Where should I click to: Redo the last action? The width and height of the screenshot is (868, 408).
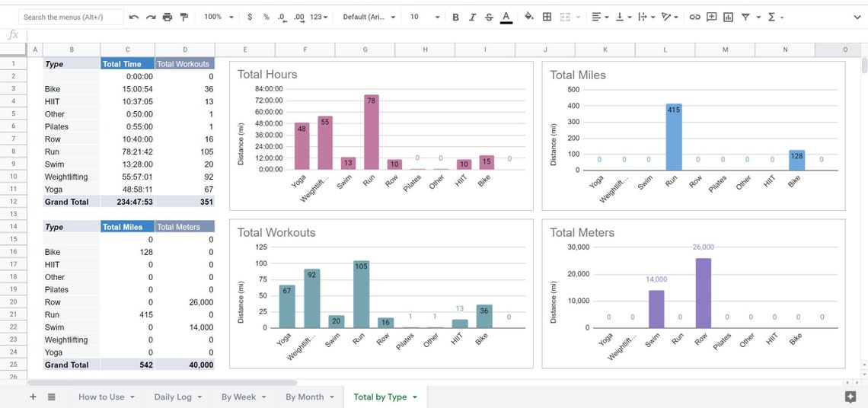pyautogui.click(x=151, y=18)
